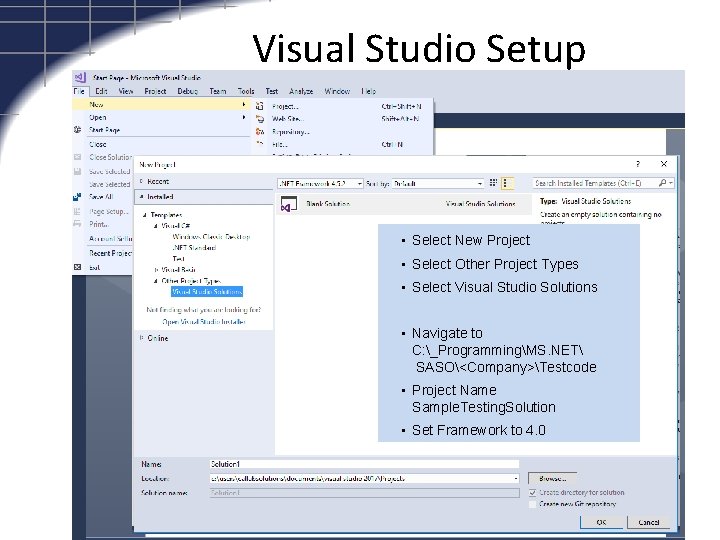Open Visual Studio Installer link
Viewport: 720px width, 540px height.
click(x=204, y=321)
